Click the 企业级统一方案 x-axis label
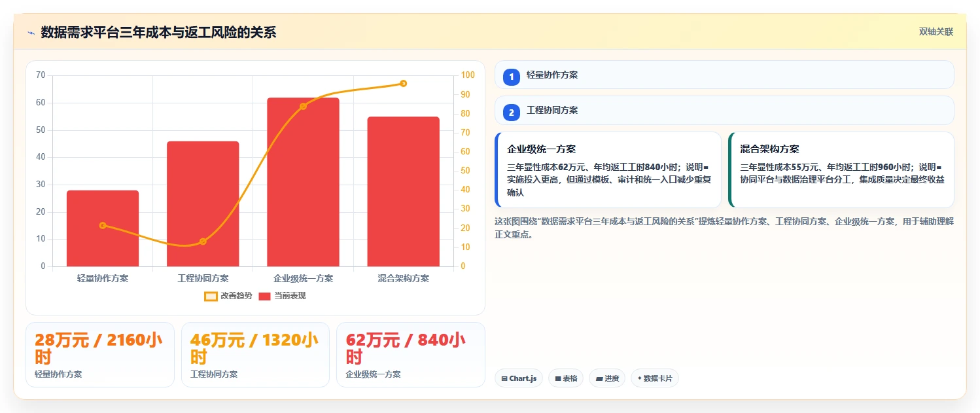The width and height of the screenshot is (980, 413). 303,278
